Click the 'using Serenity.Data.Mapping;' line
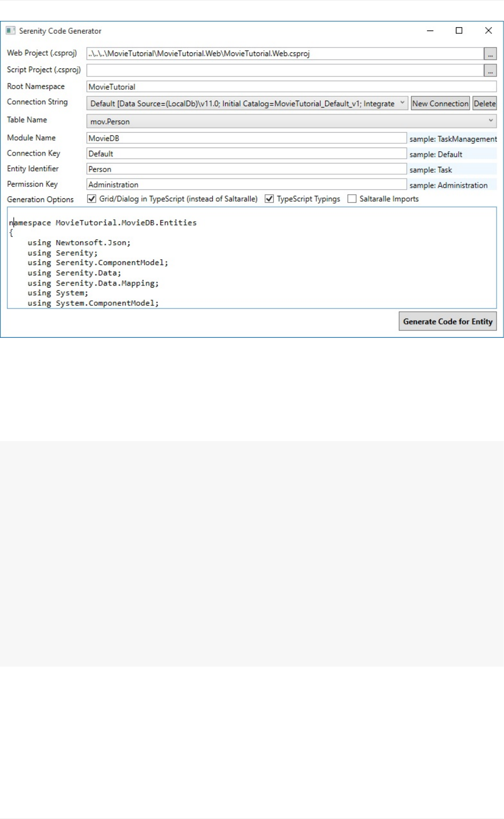 point(93,283)
